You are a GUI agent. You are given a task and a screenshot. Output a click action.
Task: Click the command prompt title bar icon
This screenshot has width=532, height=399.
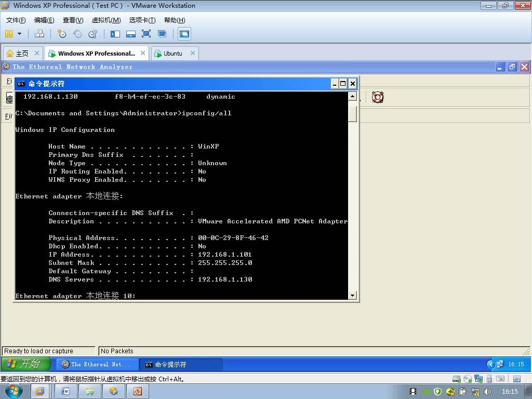tap(21, 84)
